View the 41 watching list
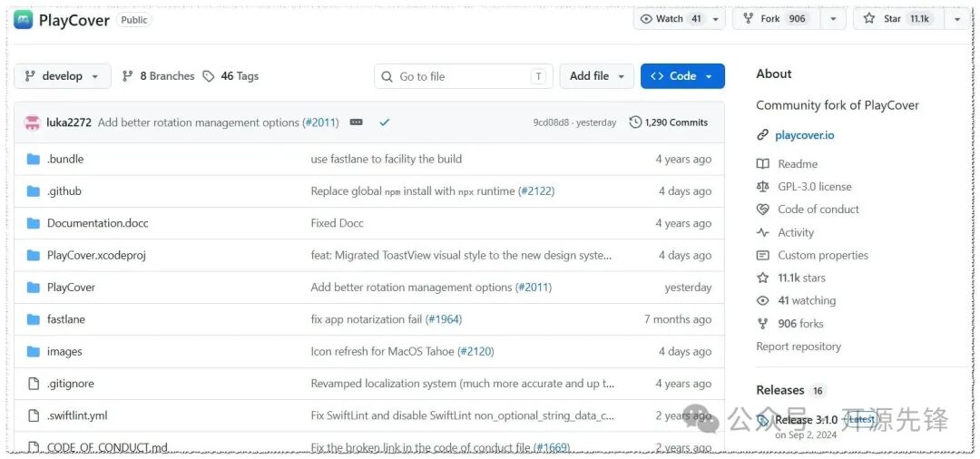Screen dimensions: 980x459 (x=807, y=300)
